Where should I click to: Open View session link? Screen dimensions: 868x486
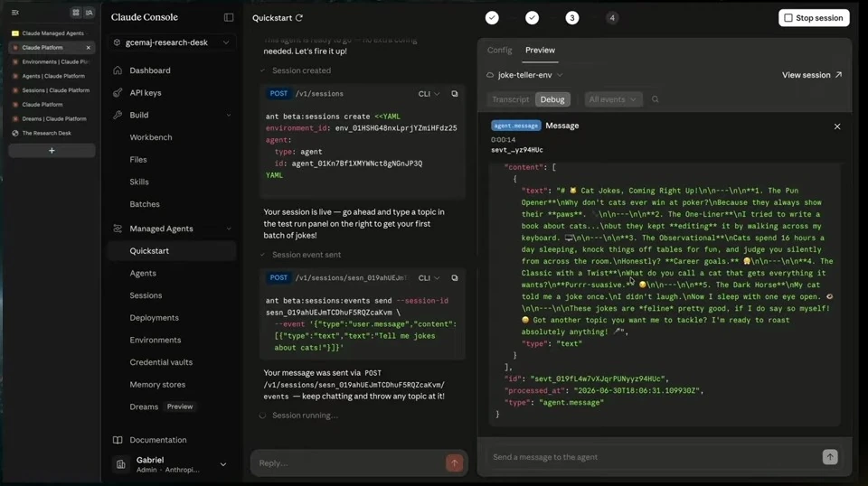[812, 75]
